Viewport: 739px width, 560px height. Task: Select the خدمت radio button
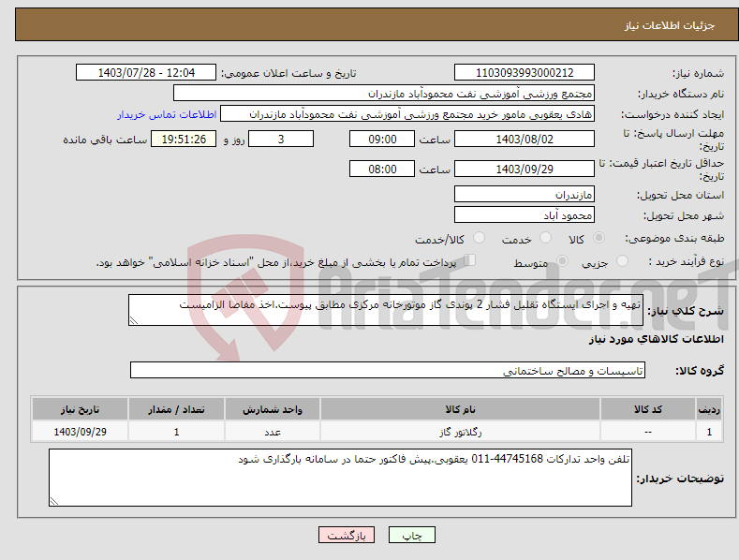pos(545,238)
